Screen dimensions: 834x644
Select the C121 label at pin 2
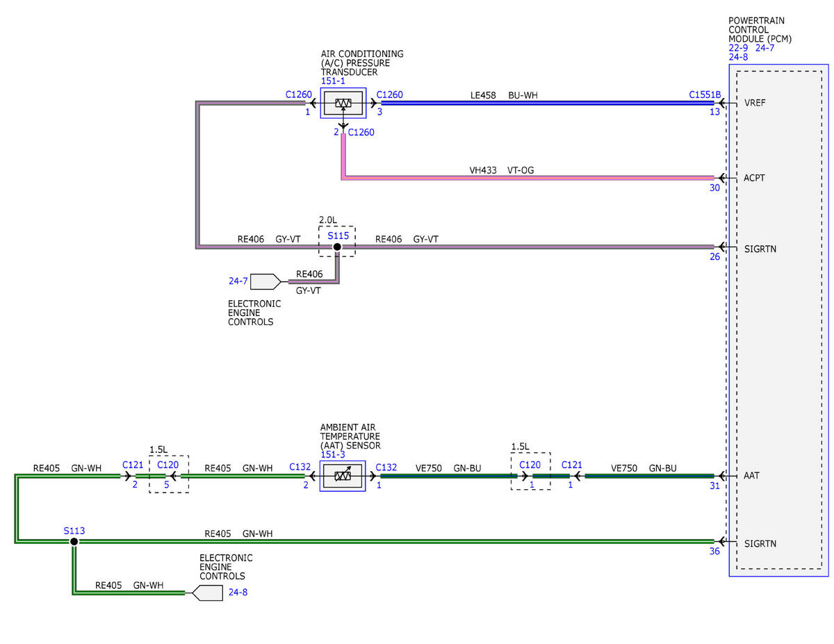click(133, 465)
